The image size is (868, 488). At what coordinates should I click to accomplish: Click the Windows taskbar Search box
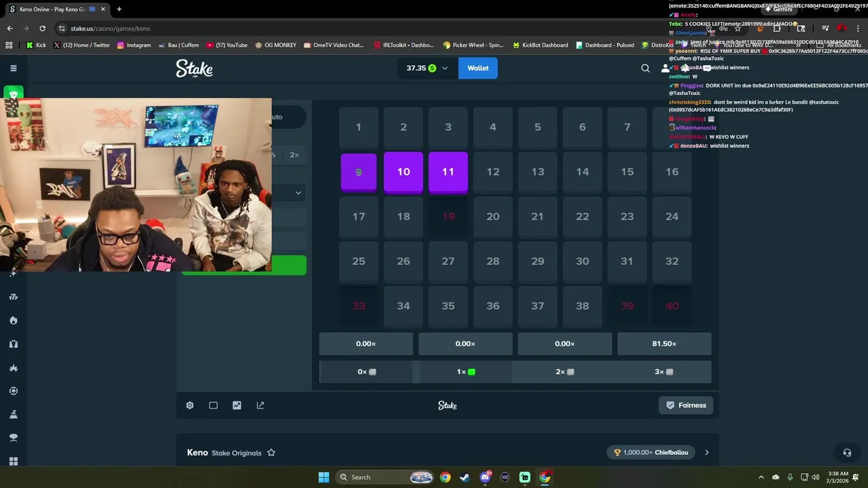click(384, 477)
